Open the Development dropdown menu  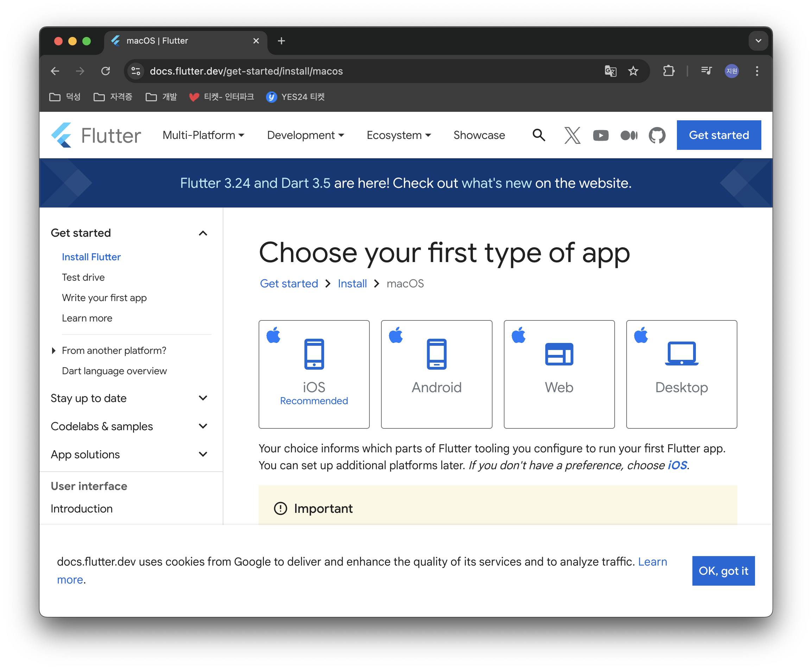tap(305, 135)
